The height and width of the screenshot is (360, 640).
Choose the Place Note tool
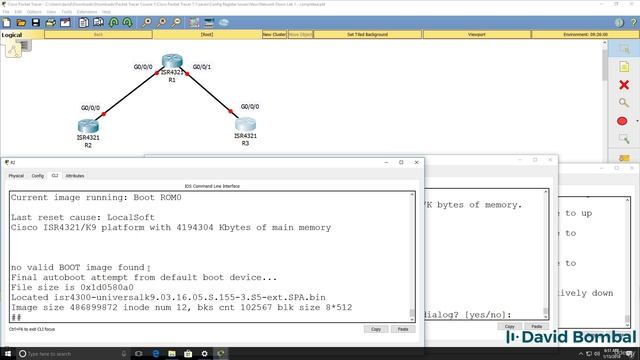point(624,67)
